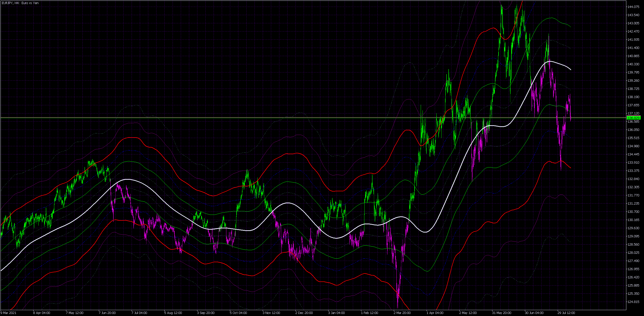The image size is (644, 316).
Task: Click the 5 Oct 04:00 time label
Action: 238,313
